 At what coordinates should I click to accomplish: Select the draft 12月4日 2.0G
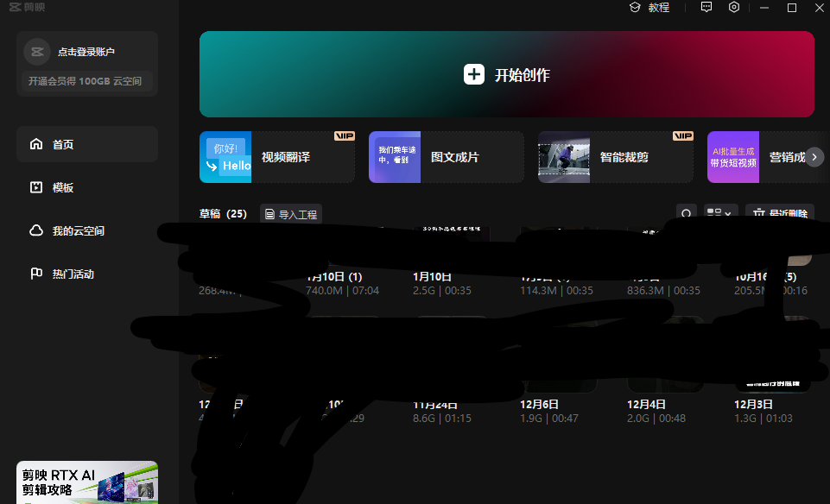(656, 411)
